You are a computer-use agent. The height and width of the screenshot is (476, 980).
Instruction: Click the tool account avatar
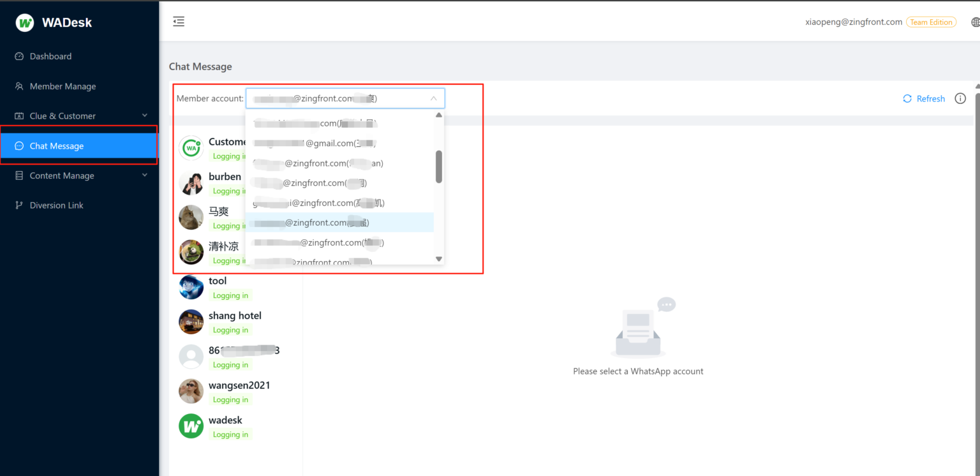pos(191,287)
